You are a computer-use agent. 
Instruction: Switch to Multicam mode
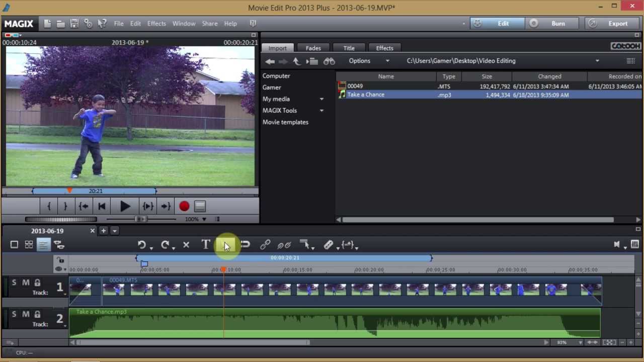click(59, 245)
